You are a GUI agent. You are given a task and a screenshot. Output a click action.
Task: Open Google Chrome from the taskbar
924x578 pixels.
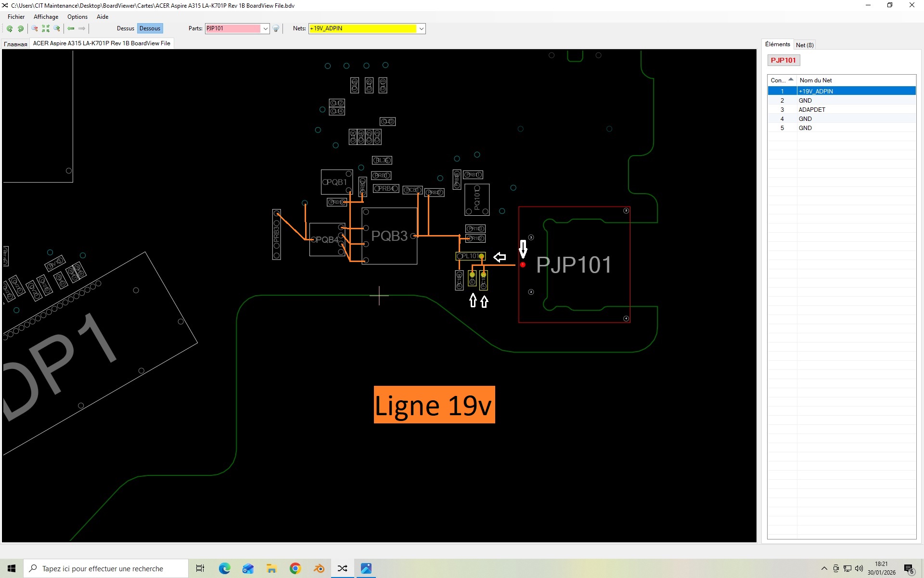click(295, 568)
